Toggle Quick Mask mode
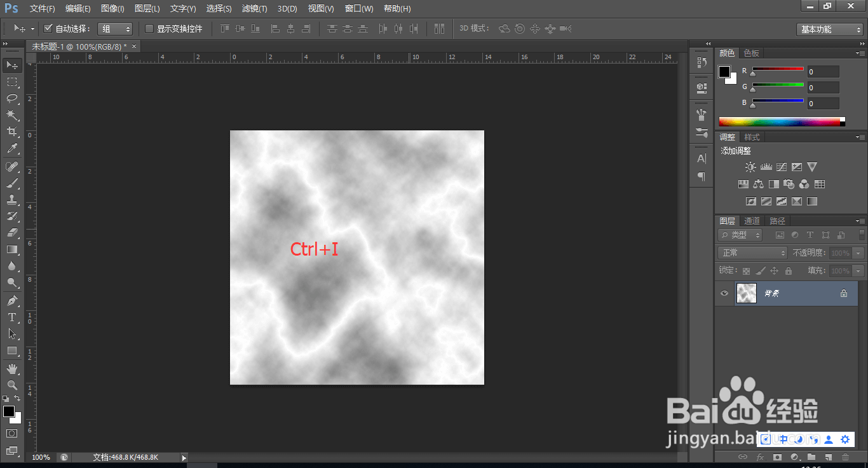868x468 pixels. pos(12,433)
